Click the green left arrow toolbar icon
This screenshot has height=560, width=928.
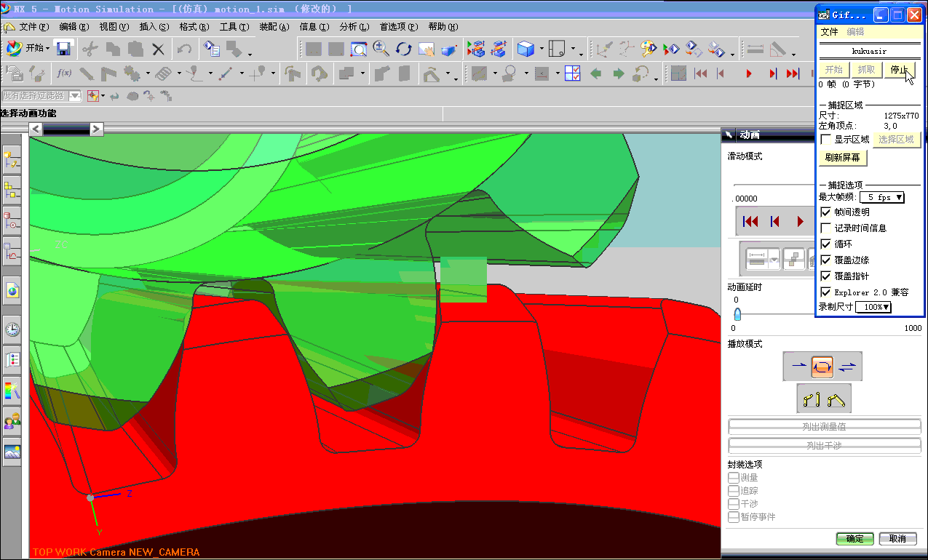[x=595, y=73]
